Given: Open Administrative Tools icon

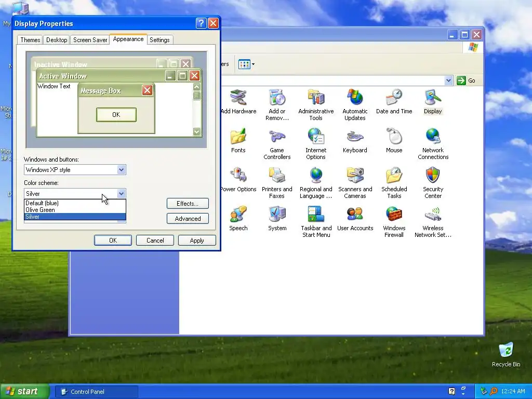Looking at the screenshot, I should pyautogui.click(x=316, y=105).
